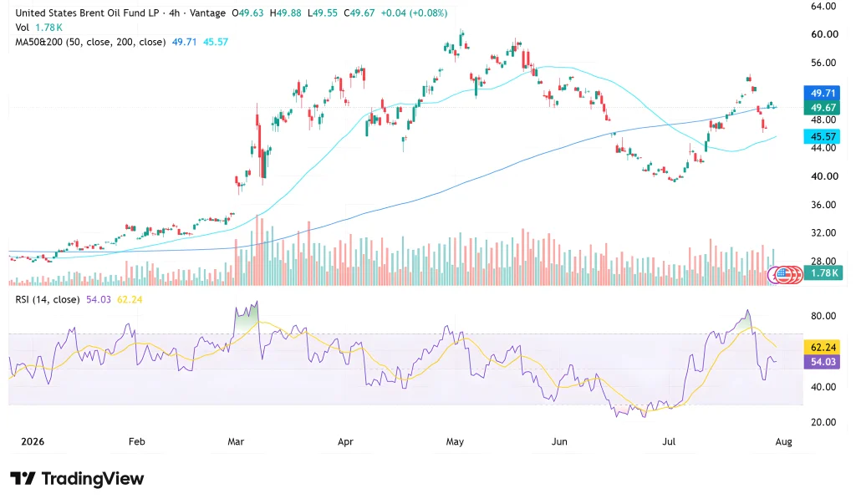The width and height of the screenshot is (856, 504).
Task: Click the yellow 62.24 value in the RSI legend
Action: (x=130, y=299)
